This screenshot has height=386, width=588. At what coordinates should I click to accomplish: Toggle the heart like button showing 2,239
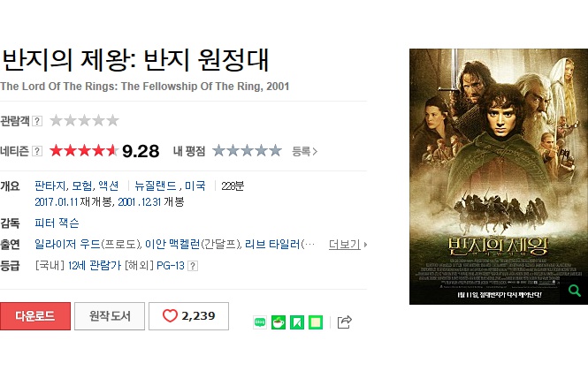188,316
